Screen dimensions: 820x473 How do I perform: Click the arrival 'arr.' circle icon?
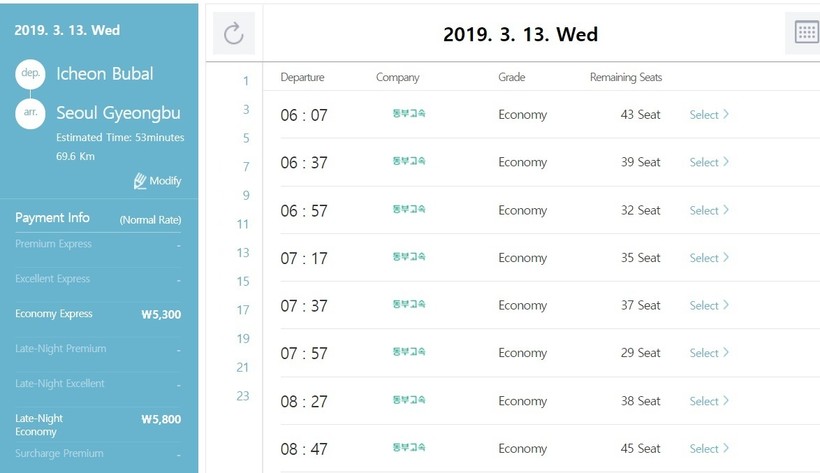pyautogui.click(x=31, y=114)
